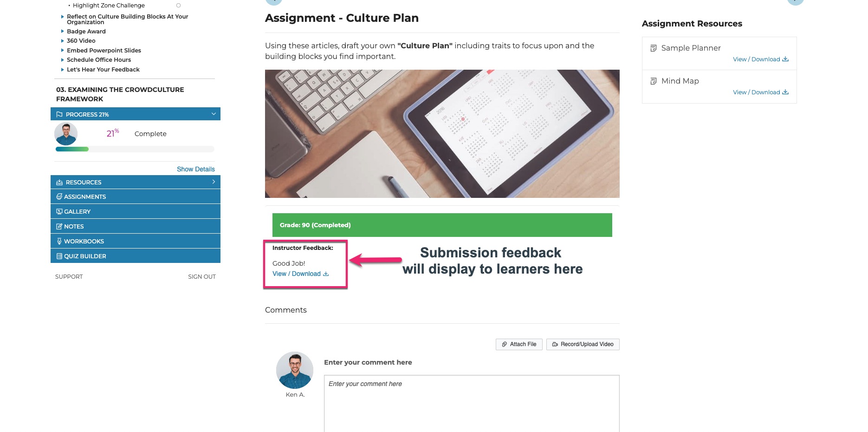This screenshot has height=432, width=868.
Task: Click the Workbooks icon in sidebar
Action: (59, 242)
